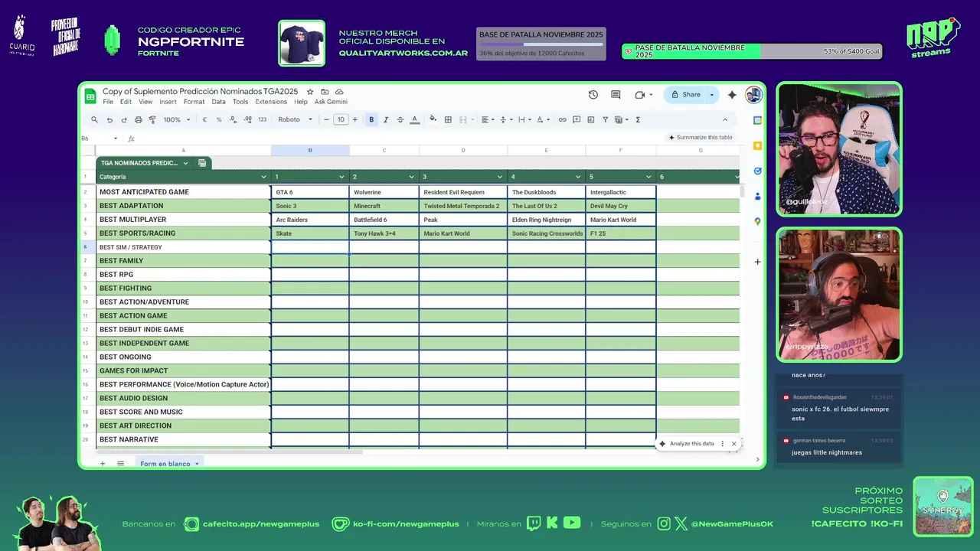The image size is (980, 551).
Task: Star the document
Action: click(310, 91)
